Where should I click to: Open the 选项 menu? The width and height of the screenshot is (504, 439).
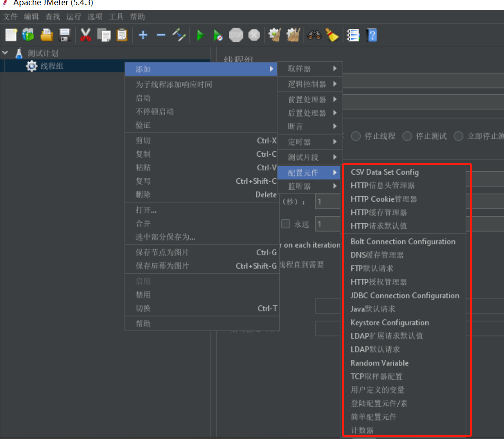pos(95,17)
